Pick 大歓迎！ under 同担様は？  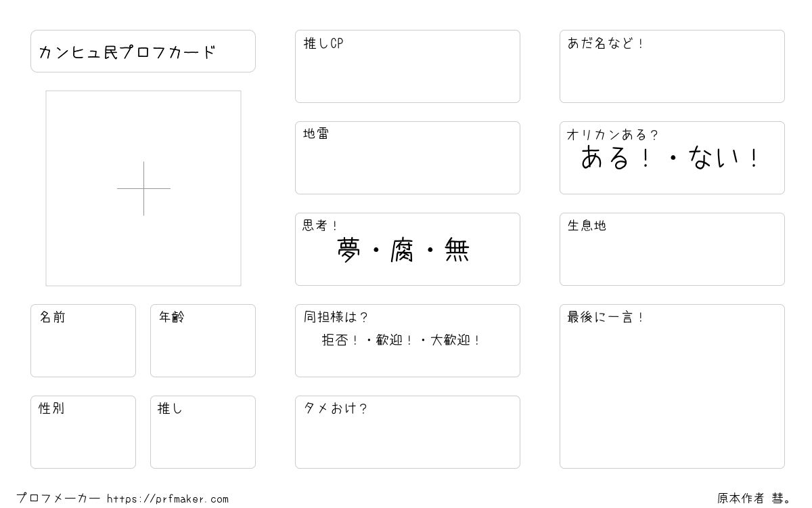pos(455,340)
